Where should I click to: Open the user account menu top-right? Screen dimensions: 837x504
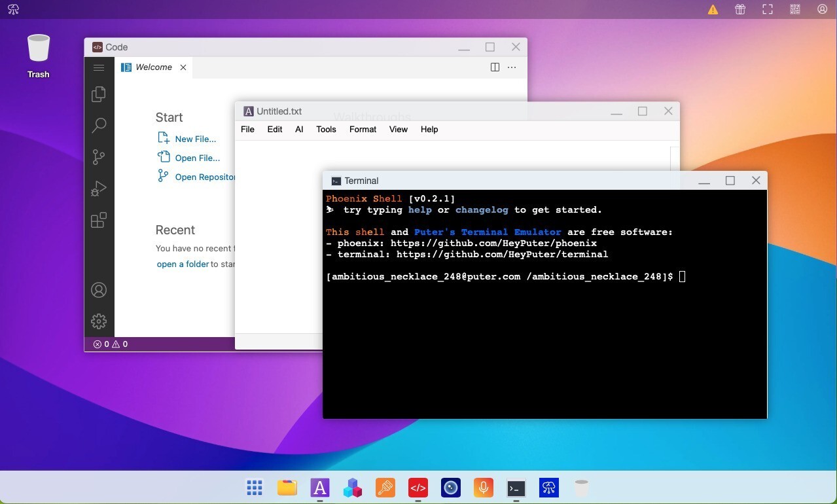click(x=821, y=9)
